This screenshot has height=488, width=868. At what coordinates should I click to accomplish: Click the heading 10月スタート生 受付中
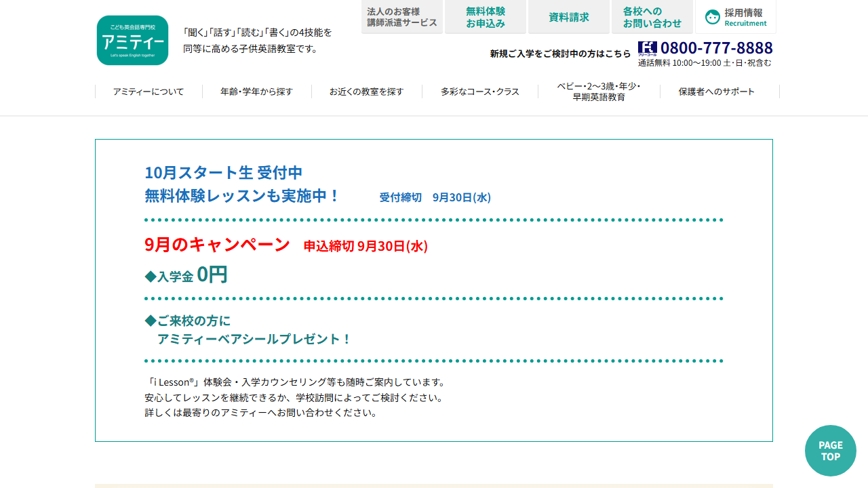pos(223,172)
